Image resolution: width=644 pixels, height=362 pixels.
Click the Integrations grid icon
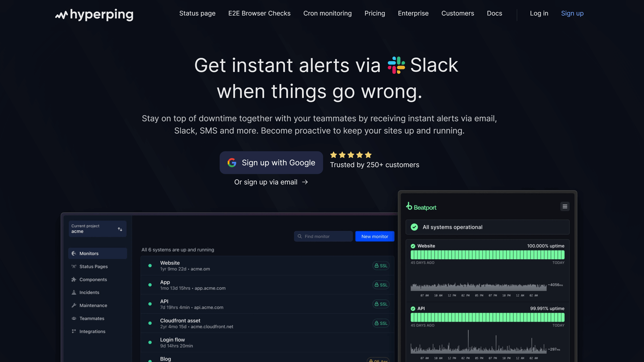pos(74,331)
